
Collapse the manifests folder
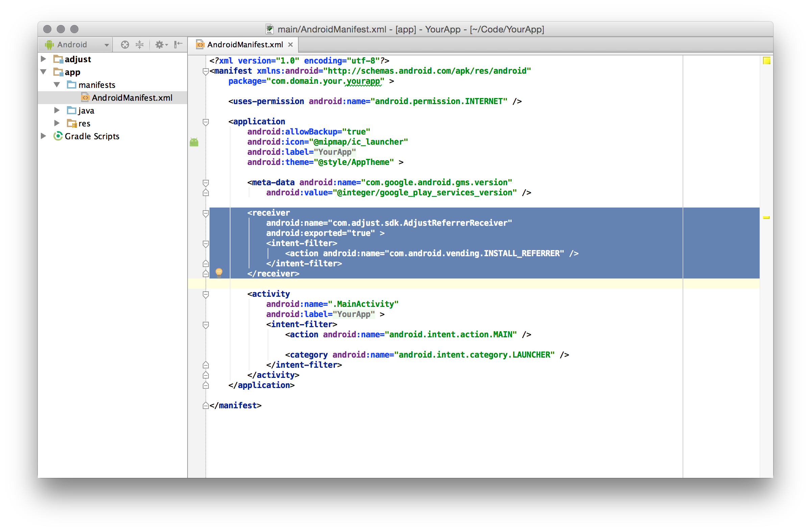(57, 84)
